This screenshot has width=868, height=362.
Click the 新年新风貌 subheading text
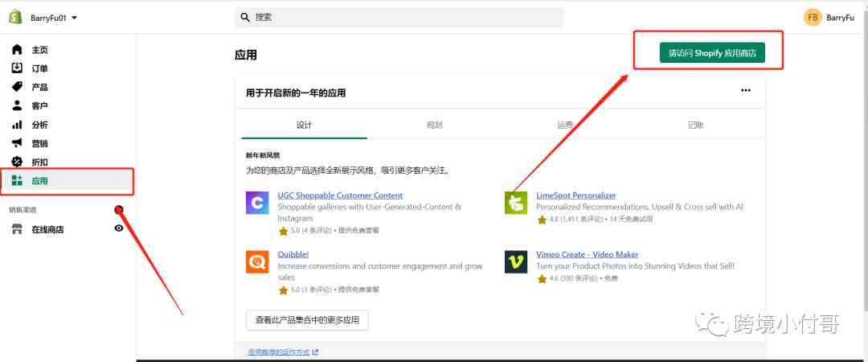[263, 156]
